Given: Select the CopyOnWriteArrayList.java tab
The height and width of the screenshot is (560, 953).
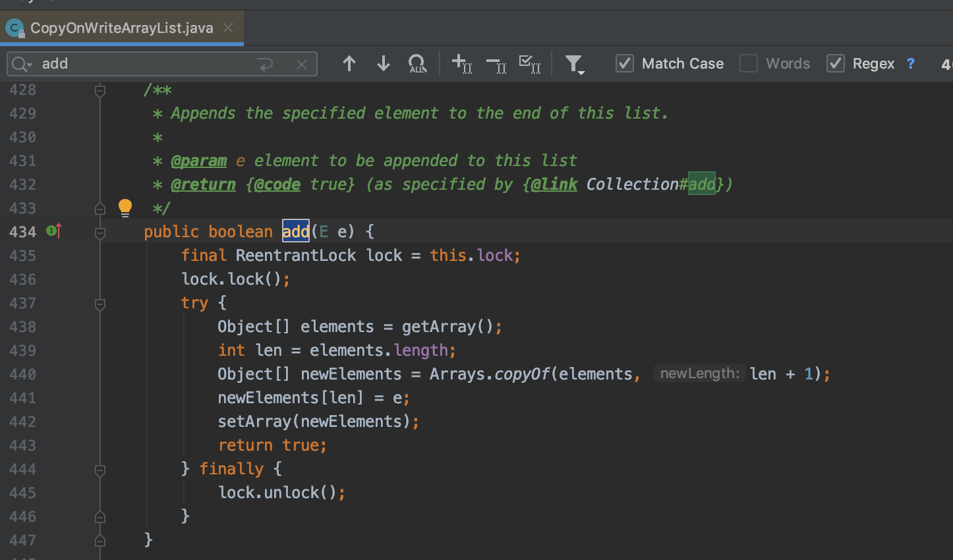Looking at the screenshot, I should point(121,28).
